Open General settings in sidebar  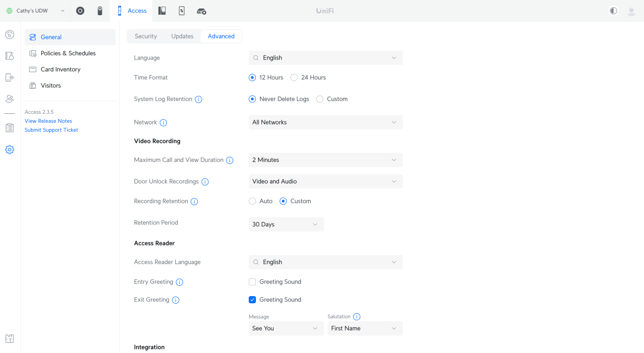(x=70, y=37)
